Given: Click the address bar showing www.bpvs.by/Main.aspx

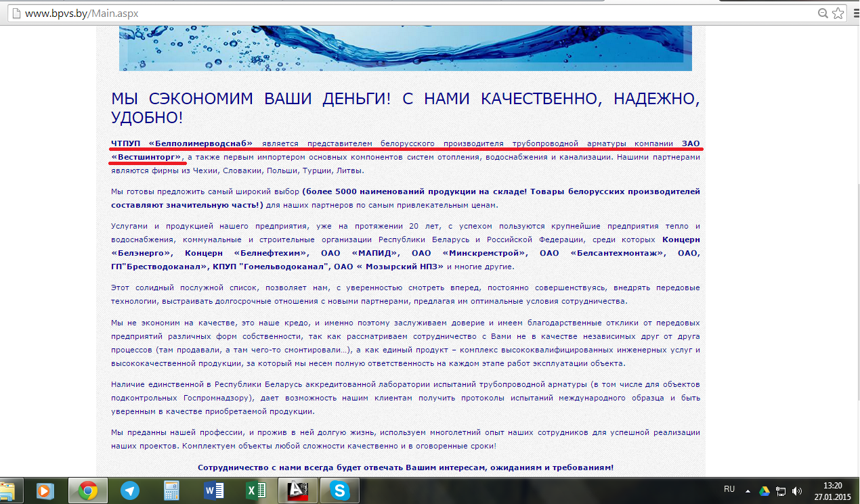Looking at the screenshot, I should [406, 13].
